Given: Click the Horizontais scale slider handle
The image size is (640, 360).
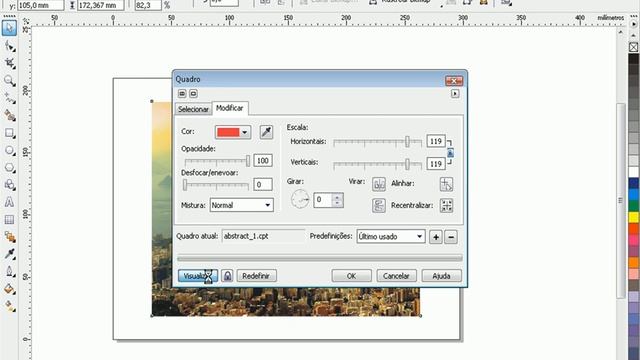Looking at the screenshot, I should (x=407, y=142).
